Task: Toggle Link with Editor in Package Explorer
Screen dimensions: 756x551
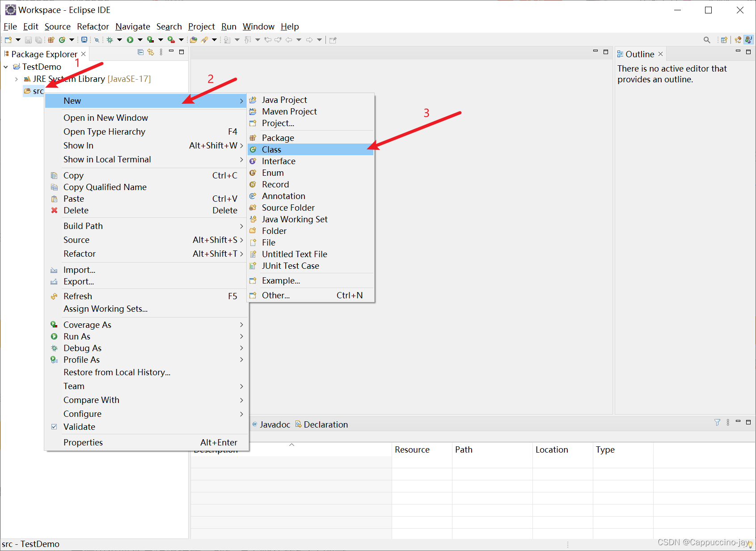Action: 151,52
